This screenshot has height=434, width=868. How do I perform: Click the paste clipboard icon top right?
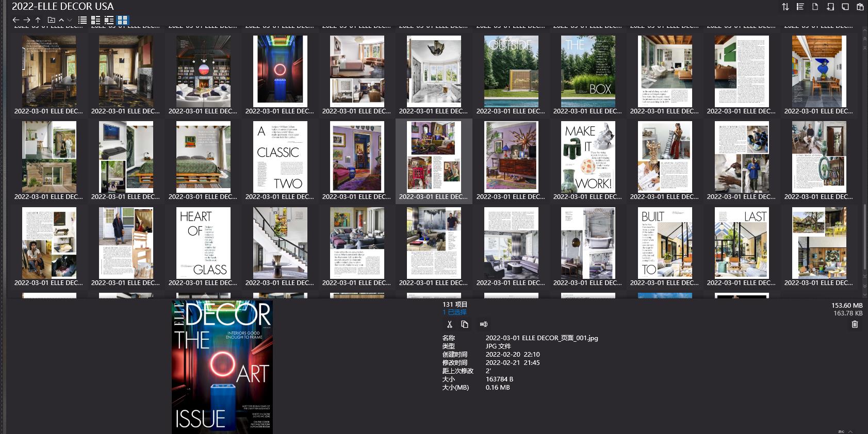click(x=860, y=7)
